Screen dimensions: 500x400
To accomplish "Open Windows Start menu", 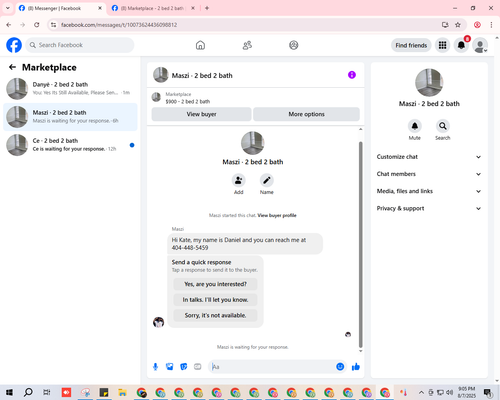I will (9, 392).
